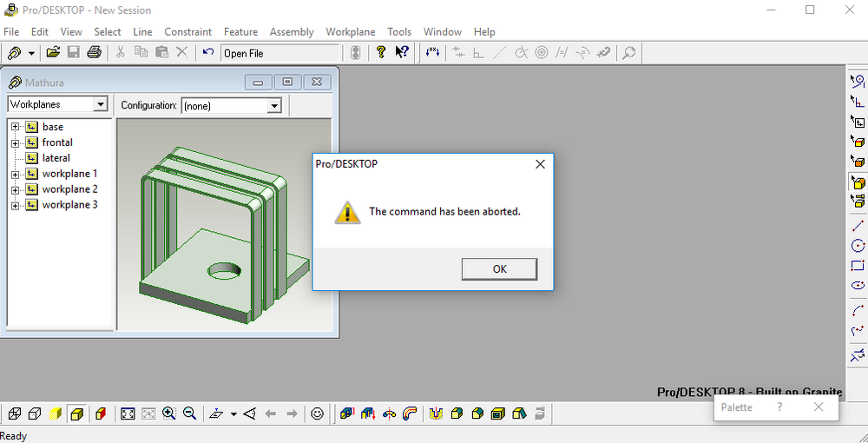Expand the workplane 3 tree node
Image resolution: width=868 pixels, height=443 pixels.
[15, 206]
